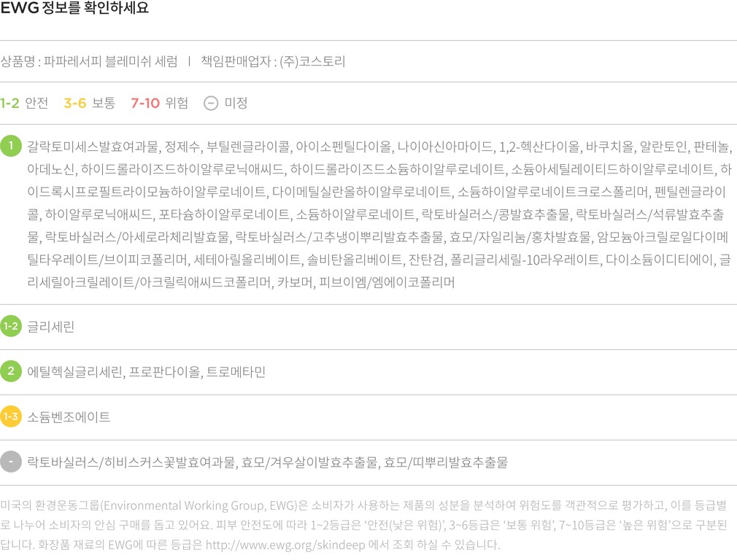The height and width of the screenshot is (560, 737).
Task: Click the 글리세린 ingredient name
Action: 51,327
